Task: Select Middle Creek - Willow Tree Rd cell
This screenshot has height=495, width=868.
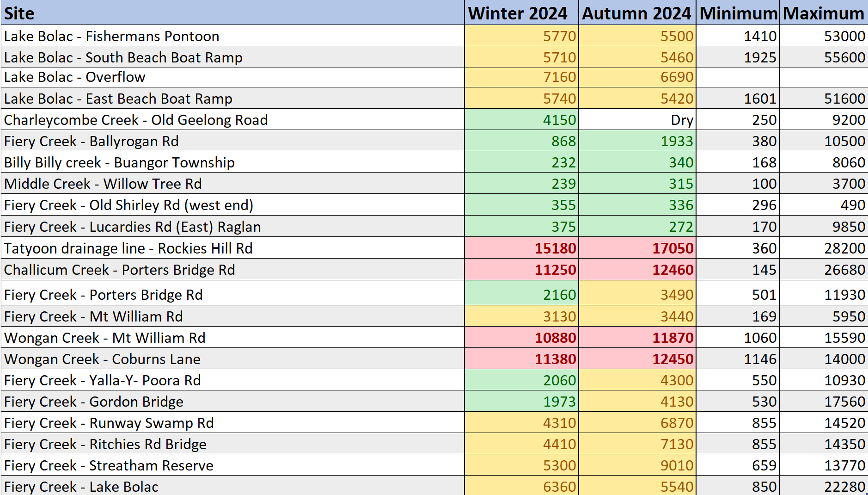Action: coord(232,183)
